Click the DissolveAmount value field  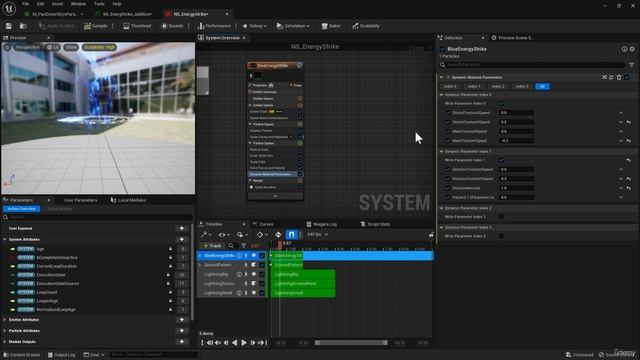pyautogui.click(x=516, y=188)
